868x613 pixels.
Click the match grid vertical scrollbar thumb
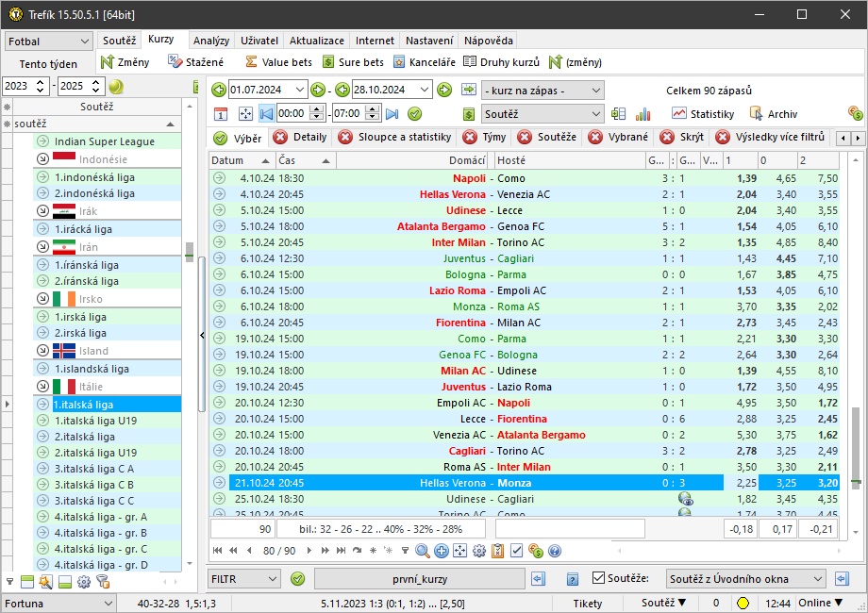click(x=856, y=446)
